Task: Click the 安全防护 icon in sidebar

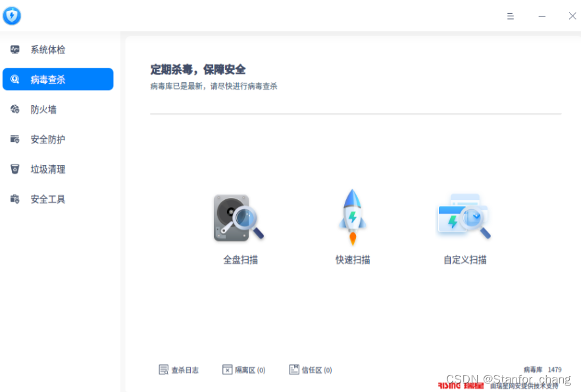Action: 15,139
